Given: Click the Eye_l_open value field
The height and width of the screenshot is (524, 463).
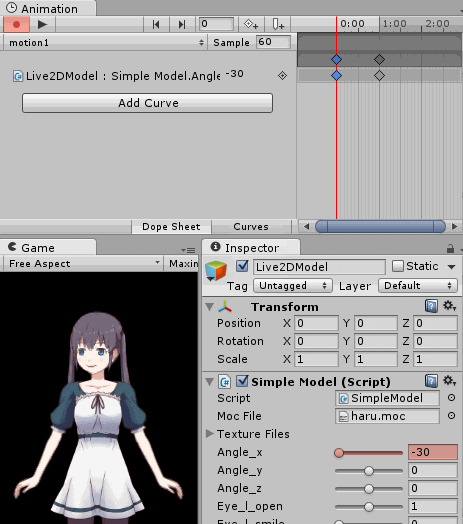Looking at the screenshot, I should click(x=433, y=506).
